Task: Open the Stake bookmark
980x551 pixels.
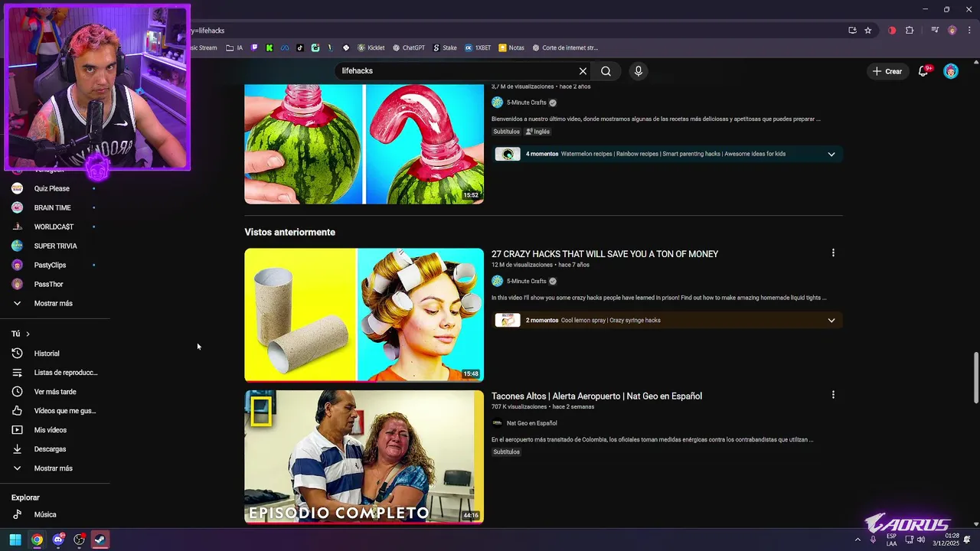Action: [445, 47]
